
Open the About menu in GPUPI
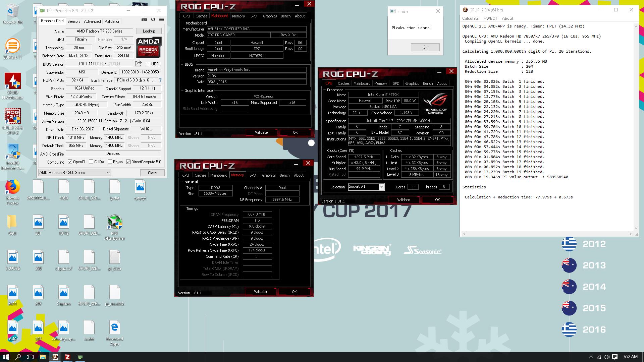click(507, 18)
